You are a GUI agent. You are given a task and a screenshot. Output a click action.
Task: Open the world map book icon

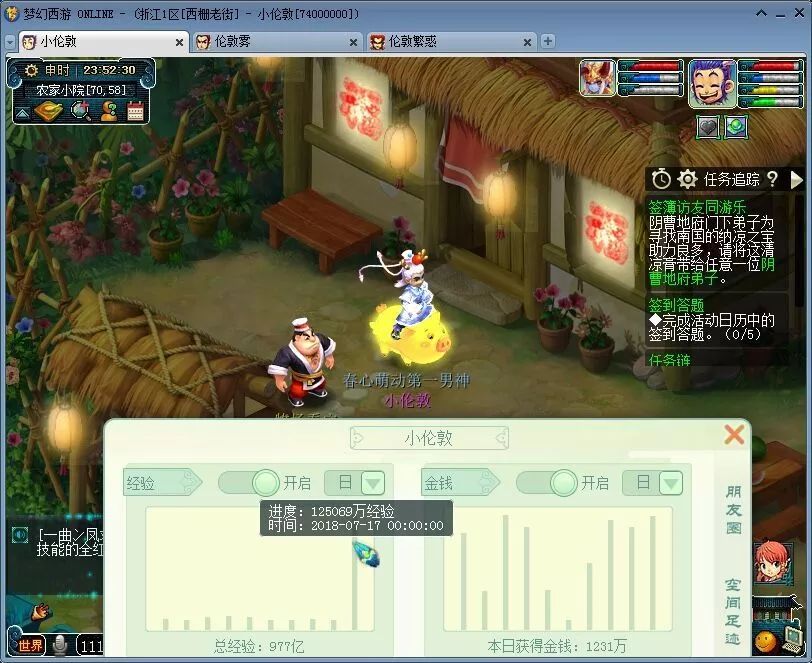[49, 111]
